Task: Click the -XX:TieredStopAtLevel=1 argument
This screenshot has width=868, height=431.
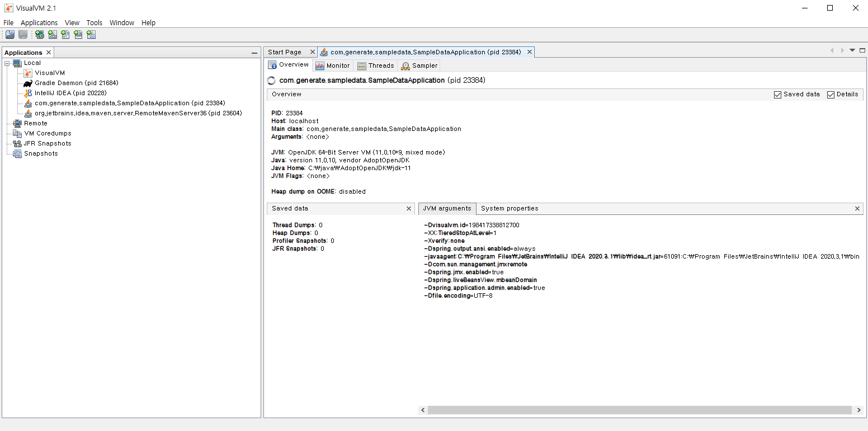Action: pos(460,233)
